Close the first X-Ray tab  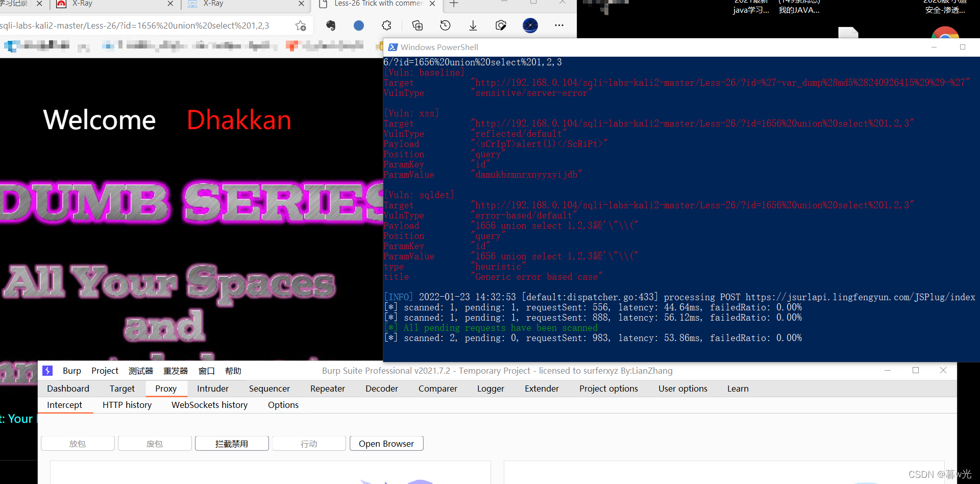pyautogui.click(x=170, y=4)
